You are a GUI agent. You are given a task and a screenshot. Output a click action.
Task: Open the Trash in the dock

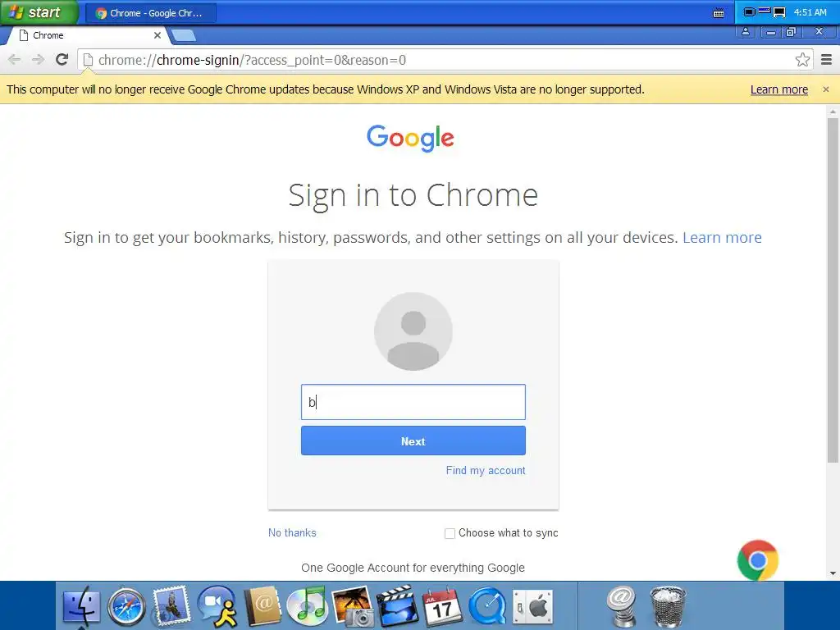click(668, 608)
